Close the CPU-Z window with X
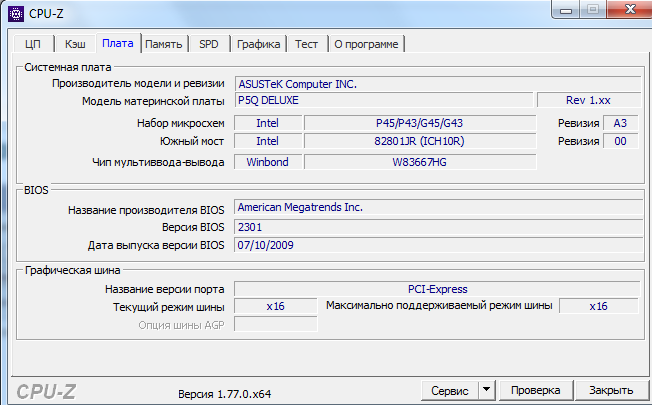Screen dimensions: 652x405 point(630,9)
